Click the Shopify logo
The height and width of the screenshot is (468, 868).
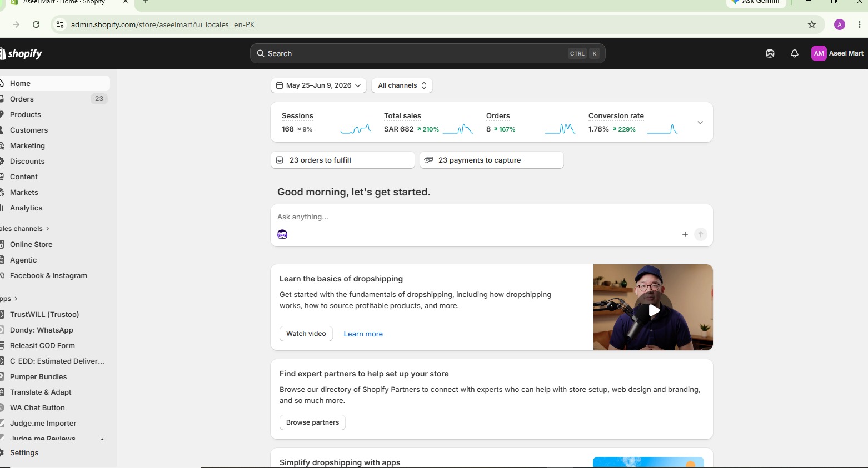point(21,53)
